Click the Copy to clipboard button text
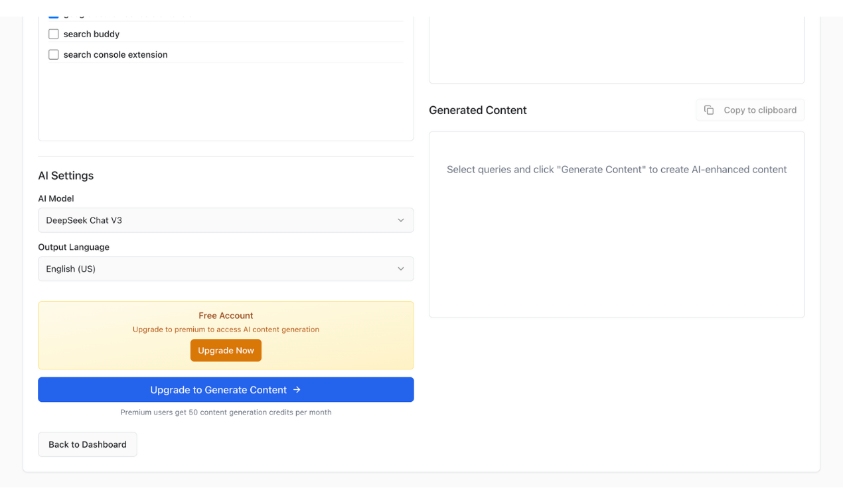This screenshot has width=843, height=504. tap(760, 110)
